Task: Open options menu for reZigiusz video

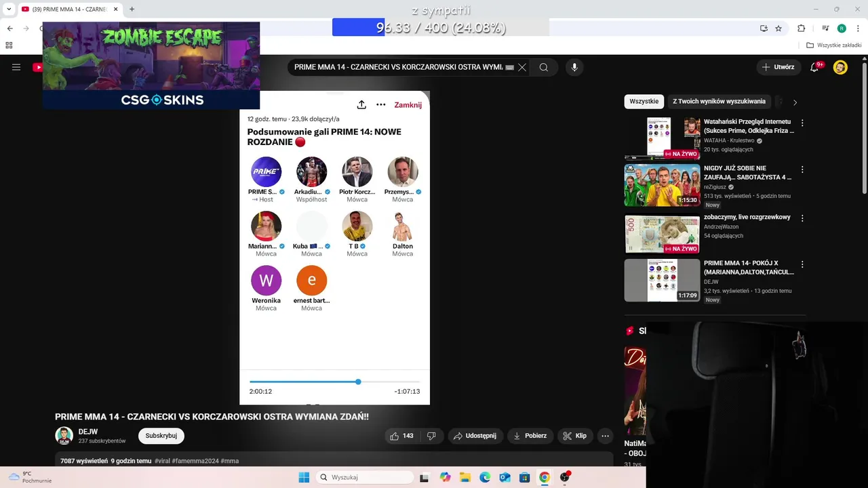Action: tap(802, 169)
